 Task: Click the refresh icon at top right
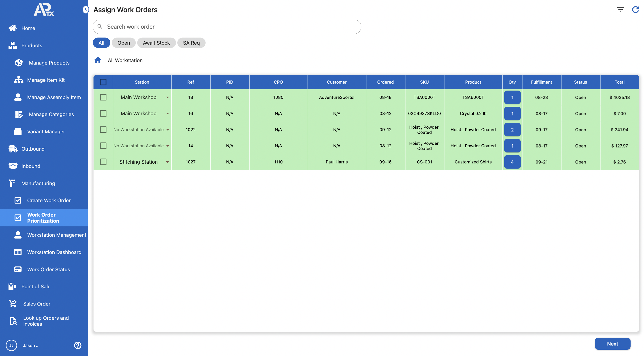[635, 9]
